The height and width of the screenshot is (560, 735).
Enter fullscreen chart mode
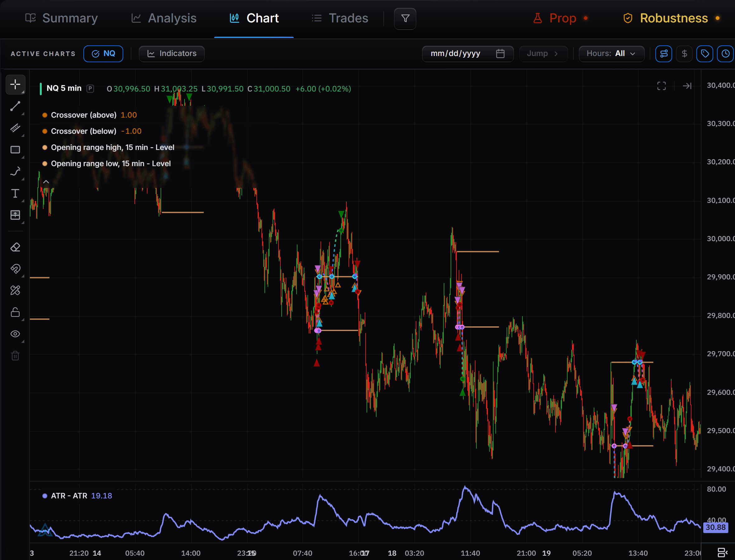click(661, 86)
